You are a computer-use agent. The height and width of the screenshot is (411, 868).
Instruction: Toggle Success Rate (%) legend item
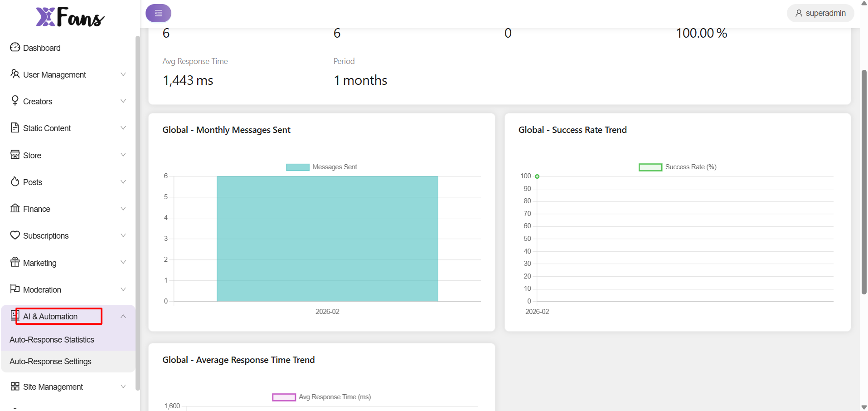click(x=678, y=167)
